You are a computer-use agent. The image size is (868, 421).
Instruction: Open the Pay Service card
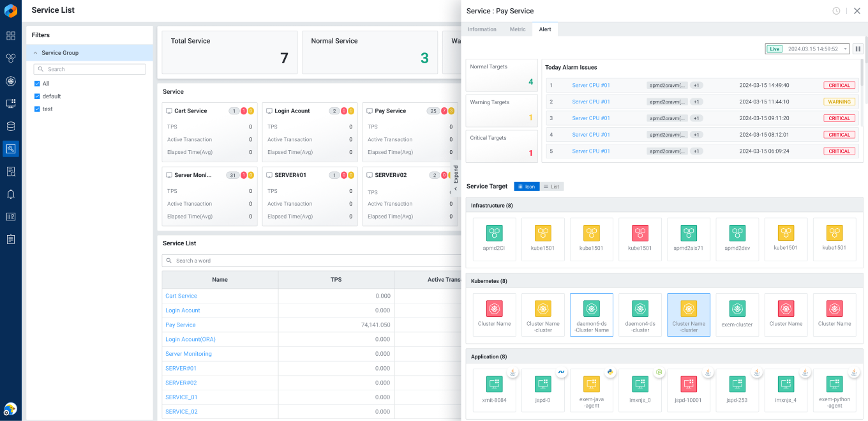(410, 132)
